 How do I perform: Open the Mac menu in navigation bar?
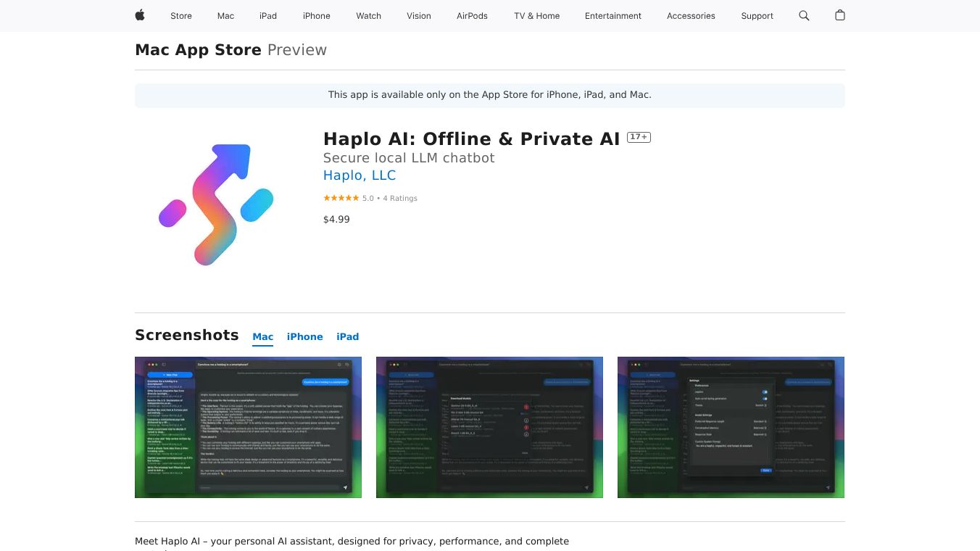click(226, 16)
